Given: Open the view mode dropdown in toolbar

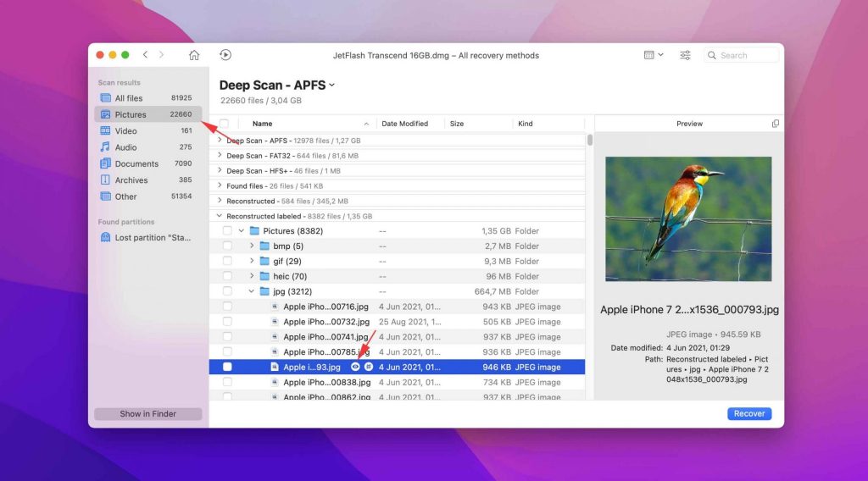Looking at the screenshot, I should coord(654,55).
